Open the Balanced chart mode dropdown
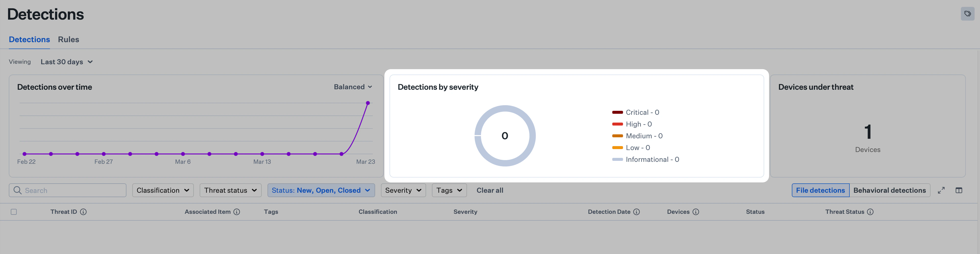This screenshot has width=980, height=254. pyautogui.click(x=353, y=87)
